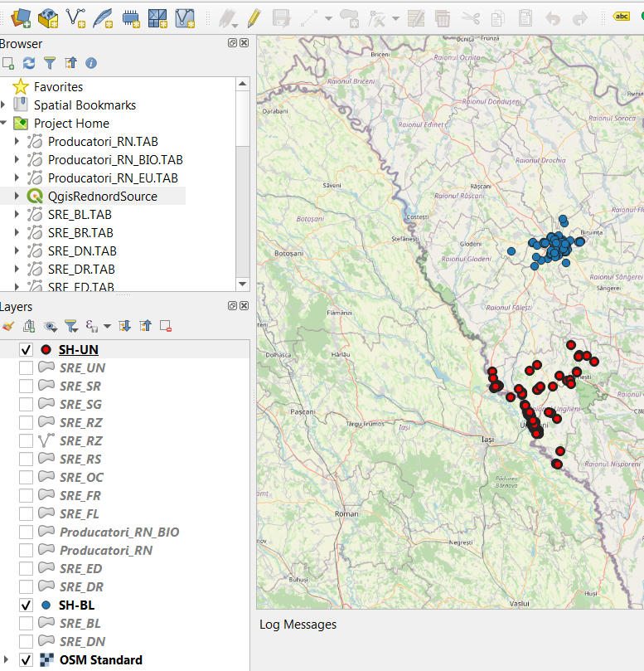Select Spatial Bookmarks in Browser tree
The height and width of the screenshot is (671, 644).
coord(85,105)
